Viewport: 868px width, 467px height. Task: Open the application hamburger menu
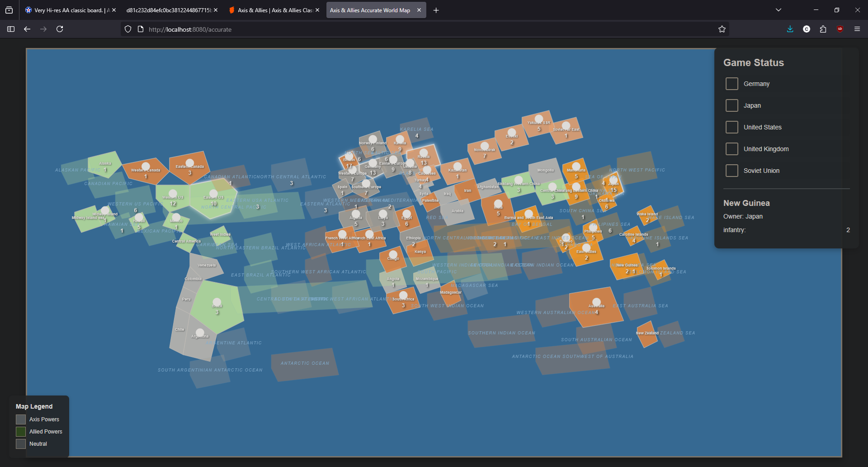click(857, 29)
